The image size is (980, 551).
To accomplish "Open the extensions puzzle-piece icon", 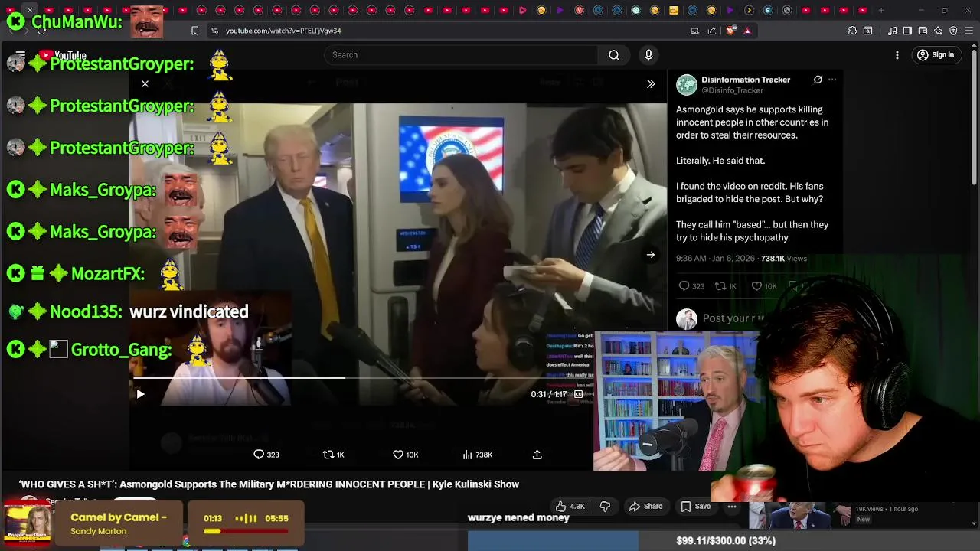I will click(852, 31).
